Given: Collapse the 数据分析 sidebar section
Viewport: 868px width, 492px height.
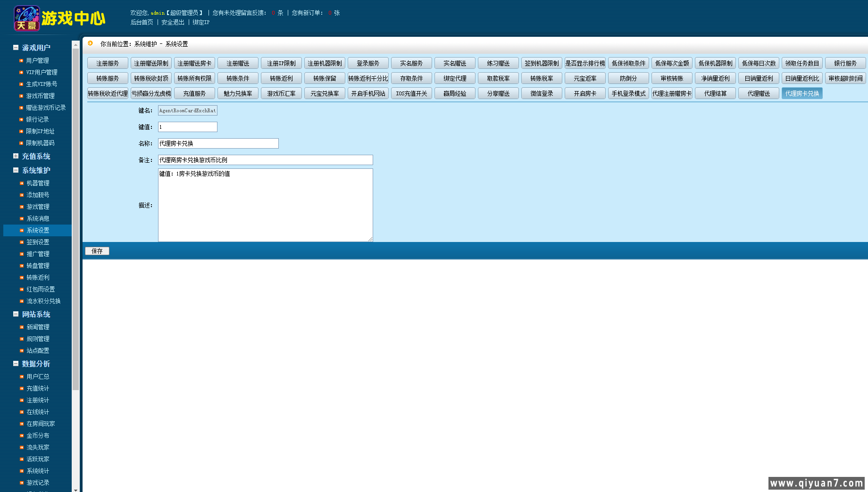Looking at the screenshot, I should (16, 364).
